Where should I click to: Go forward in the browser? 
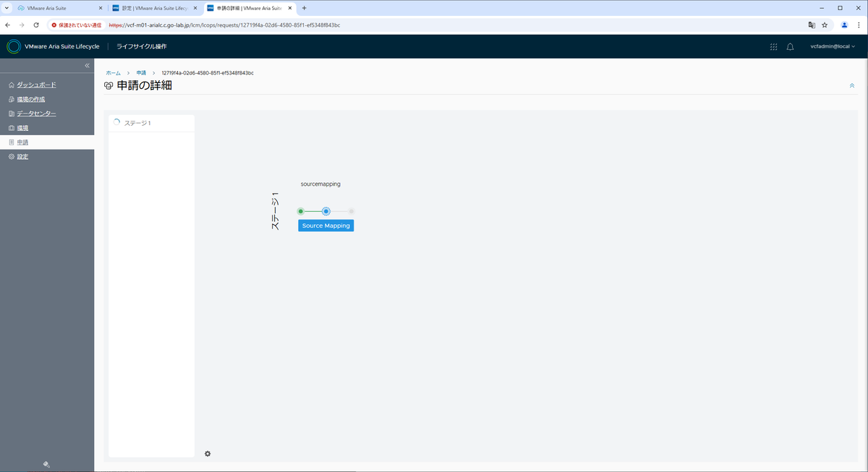click(22, 25)
